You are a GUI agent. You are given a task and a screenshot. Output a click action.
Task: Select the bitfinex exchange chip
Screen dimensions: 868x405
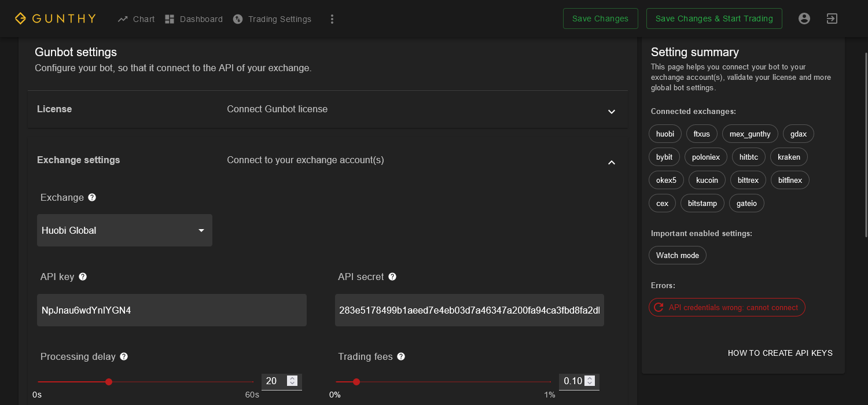[x=790, y=180]
